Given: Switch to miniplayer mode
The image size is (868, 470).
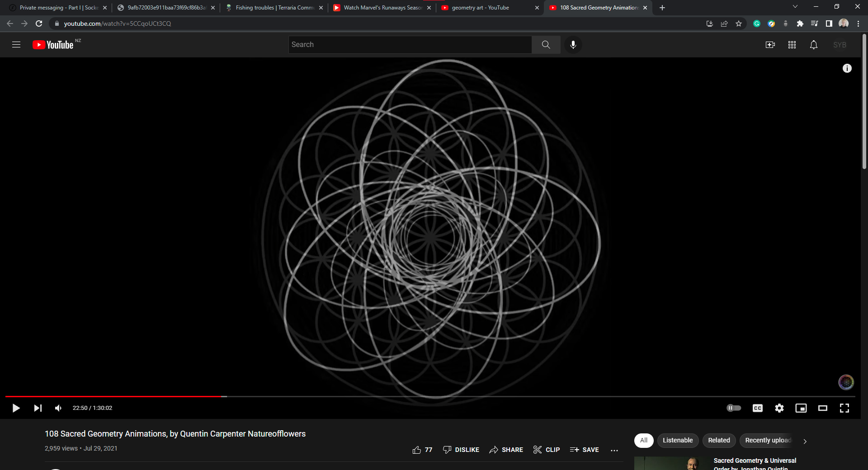Looking at the screenshot, I should 801,408.
